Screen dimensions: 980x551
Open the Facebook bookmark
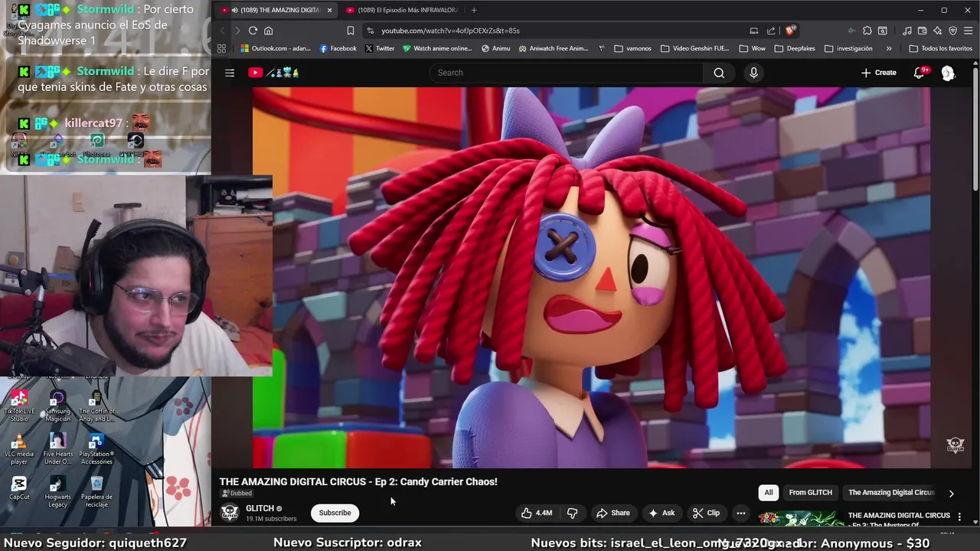tap(338, 48)
